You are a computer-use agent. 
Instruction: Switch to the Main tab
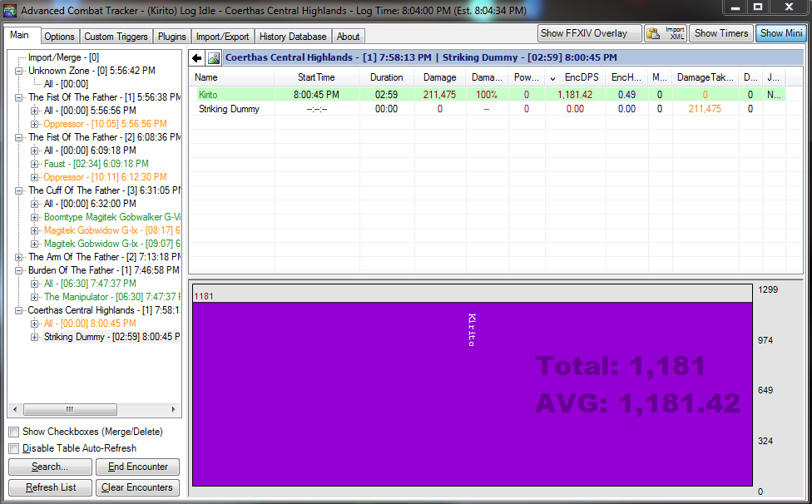coord(20,35)
